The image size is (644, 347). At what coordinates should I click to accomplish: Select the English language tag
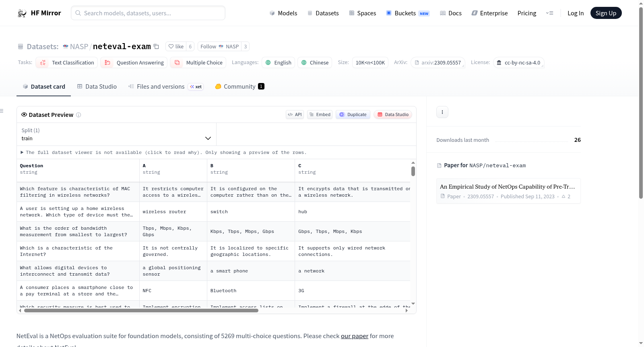pos(279,63)
